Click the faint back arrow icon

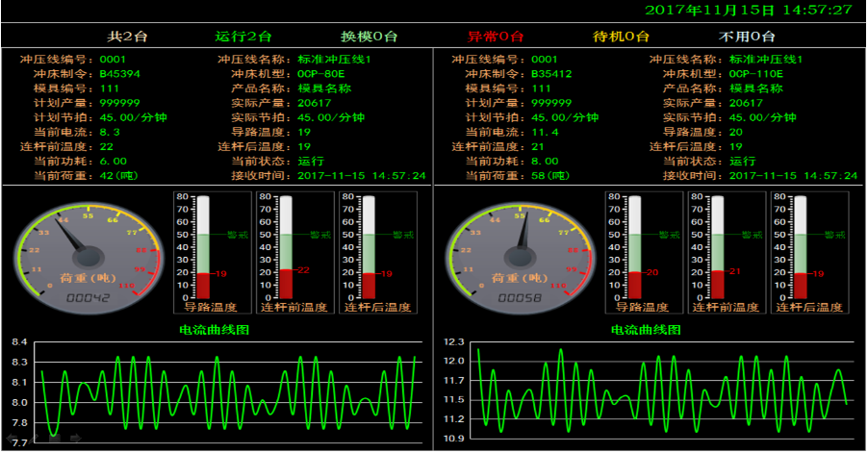11,439
